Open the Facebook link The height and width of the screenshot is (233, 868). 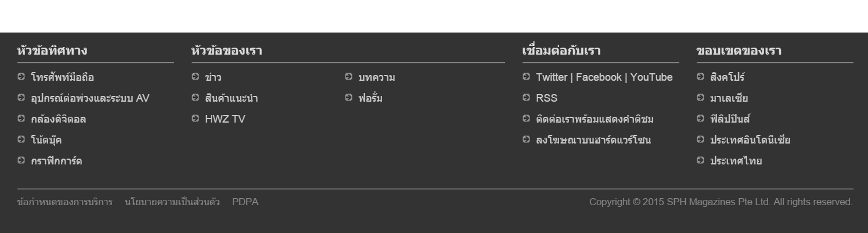tap(599, 77)
